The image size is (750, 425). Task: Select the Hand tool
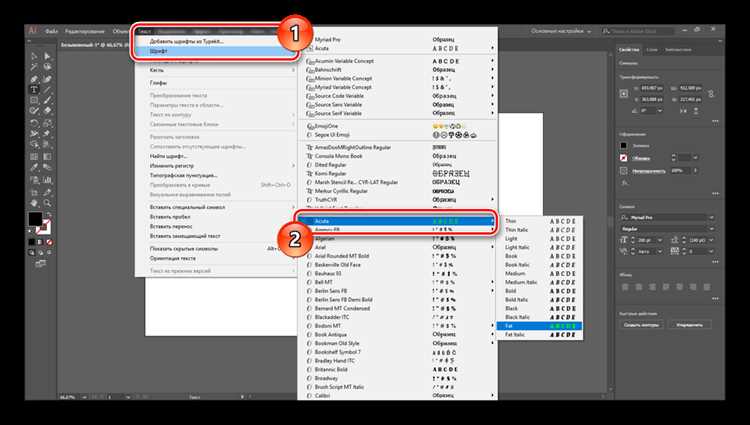click(x=34, y=203)
